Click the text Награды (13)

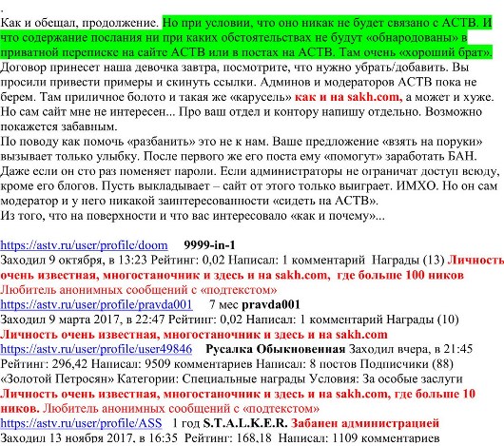(x=408, y=261)
